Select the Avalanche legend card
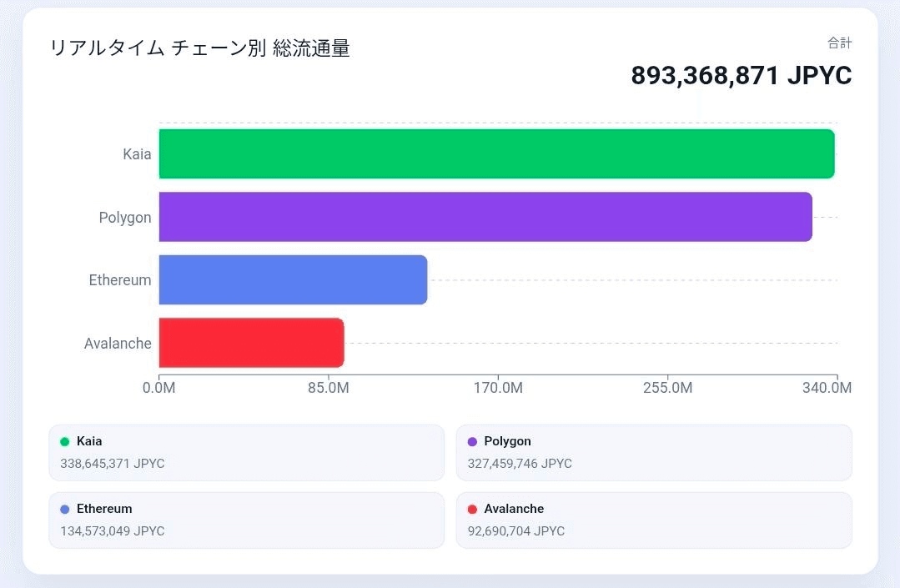Screen dimensions: 900x588 (x=654, y=520)
